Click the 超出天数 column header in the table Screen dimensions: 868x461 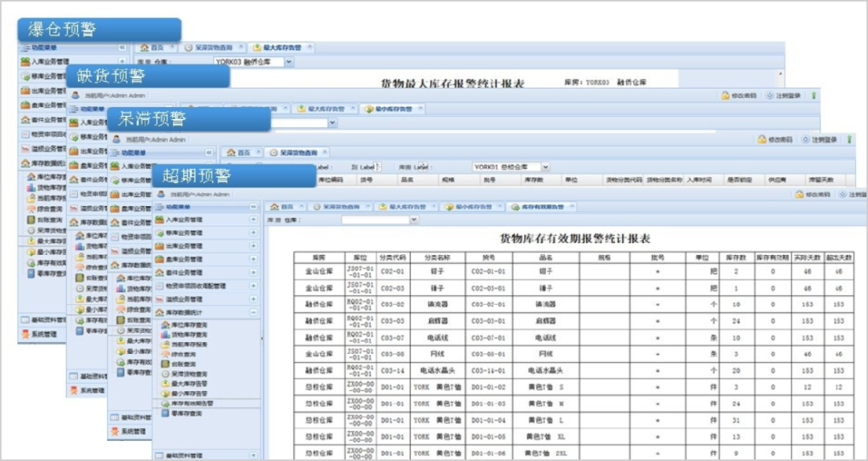842,257
